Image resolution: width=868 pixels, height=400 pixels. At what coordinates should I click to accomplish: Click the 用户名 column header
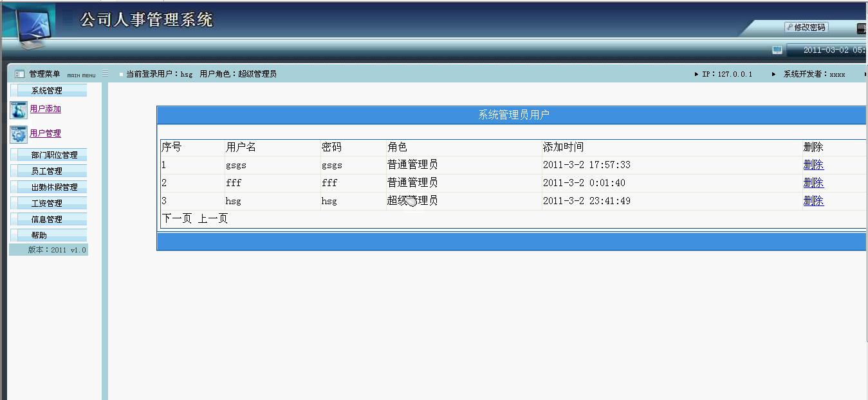click(x=241, y=148)
